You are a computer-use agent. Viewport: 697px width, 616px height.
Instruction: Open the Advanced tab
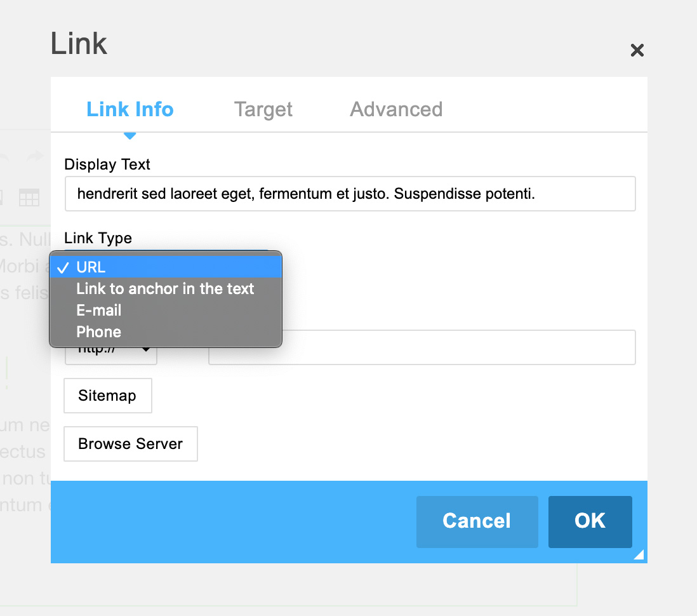tap(396, 109)
